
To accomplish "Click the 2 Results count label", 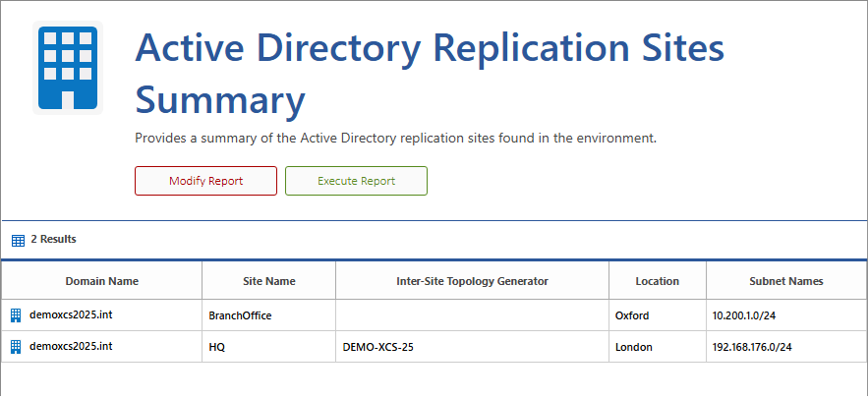I will click(53, 239).
